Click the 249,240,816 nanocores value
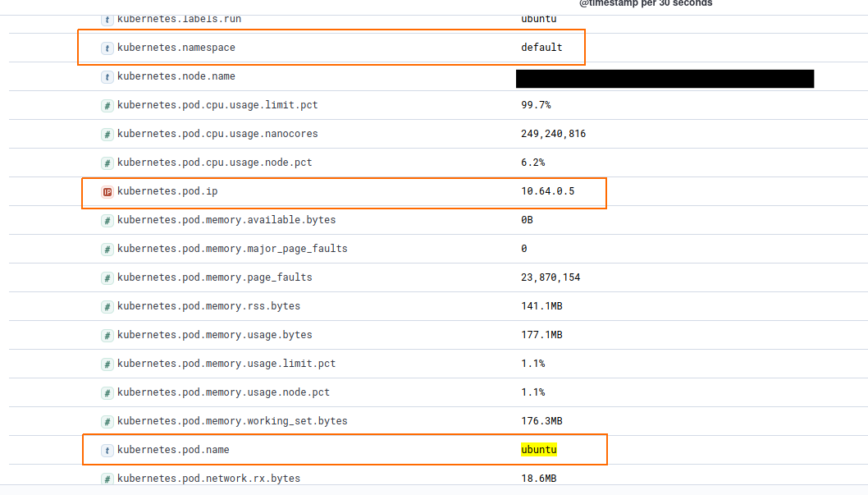 coord(553,134)
